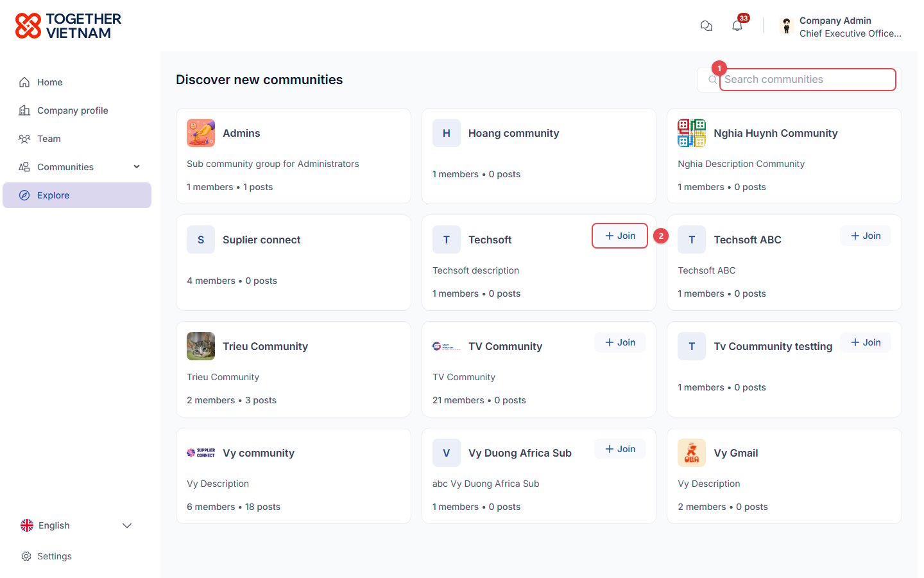Join the Techsoft community

620,236
